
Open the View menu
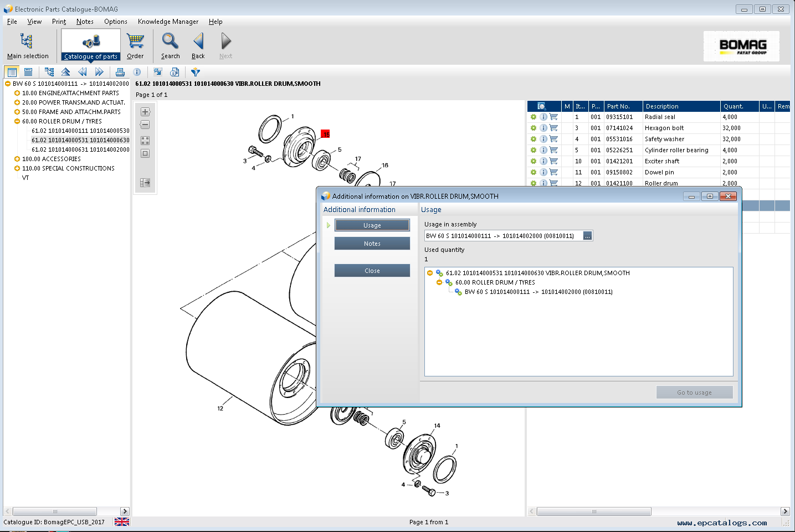(34, 22)
